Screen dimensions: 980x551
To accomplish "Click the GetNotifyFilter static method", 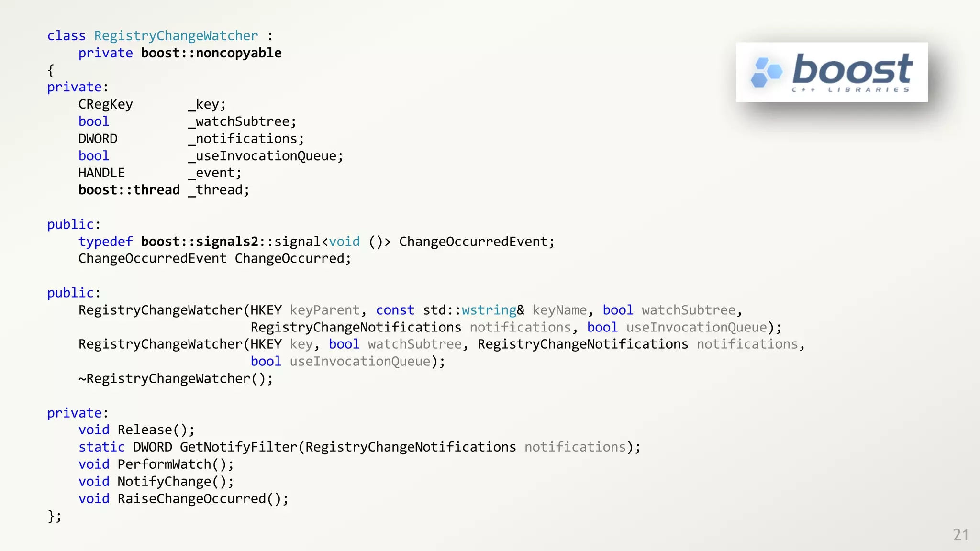I will point(238,447).
